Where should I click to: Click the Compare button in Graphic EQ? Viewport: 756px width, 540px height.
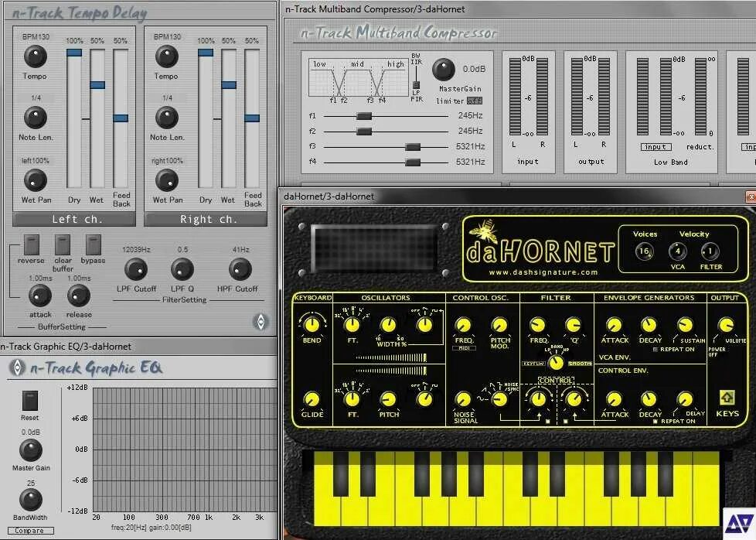click(31, 531)
